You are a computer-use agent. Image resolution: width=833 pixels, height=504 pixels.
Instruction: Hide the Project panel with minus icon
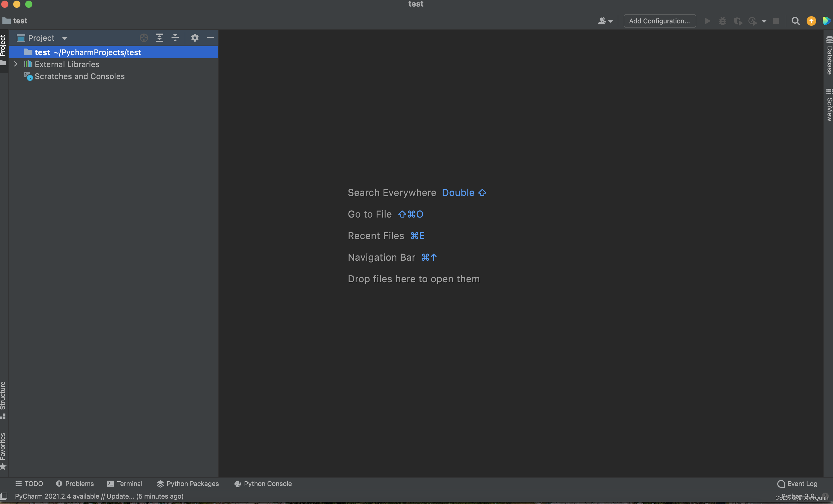pyautogui.click(x=210, y=38)
